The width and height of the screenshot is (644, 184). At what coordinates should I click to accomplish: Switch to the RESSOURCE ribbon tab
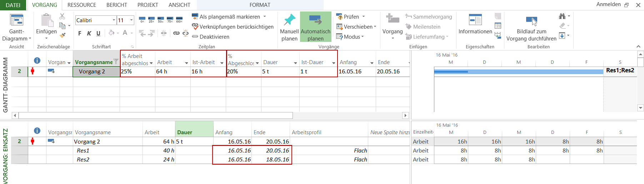tap(82, 5)
